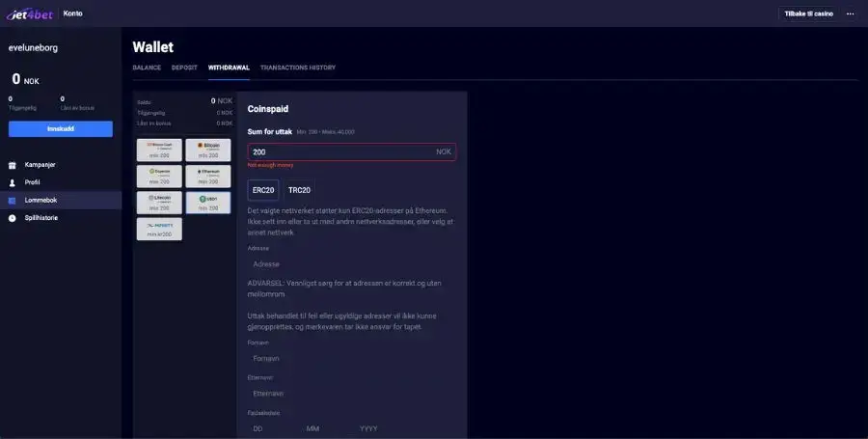
Task: Open the Withdrawal tab
Action: 229,68
